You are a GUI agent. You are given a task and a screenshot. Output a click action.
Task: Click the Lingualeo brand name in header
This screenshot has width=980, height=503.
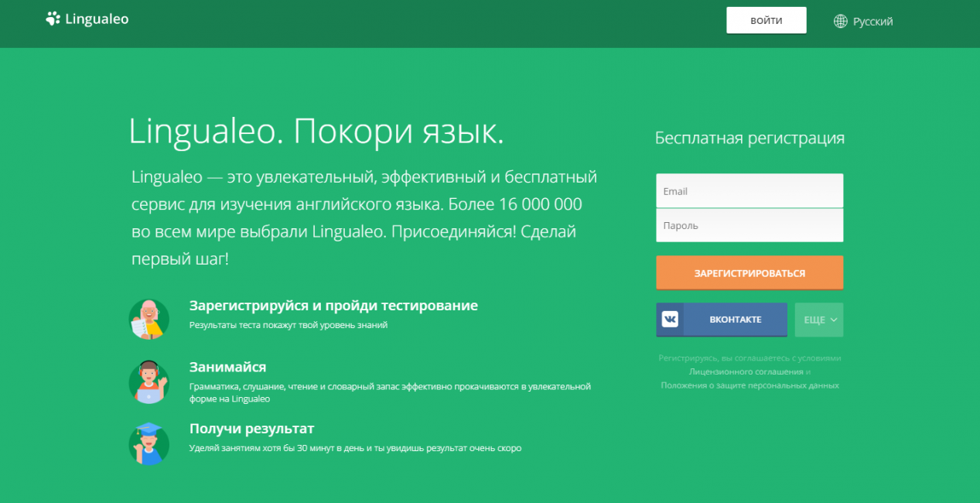pyautogui.click(x=97, y=19)
